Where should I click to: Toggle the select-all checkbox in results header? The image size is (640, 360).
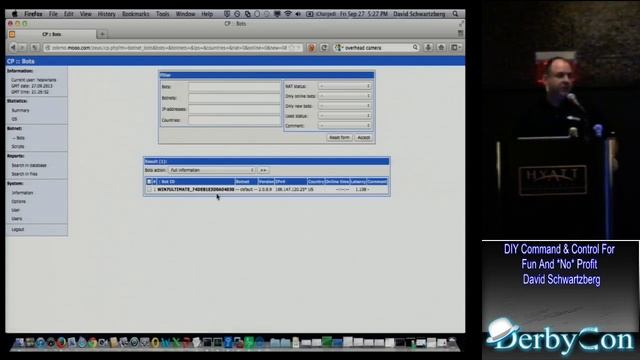[149, 182]
